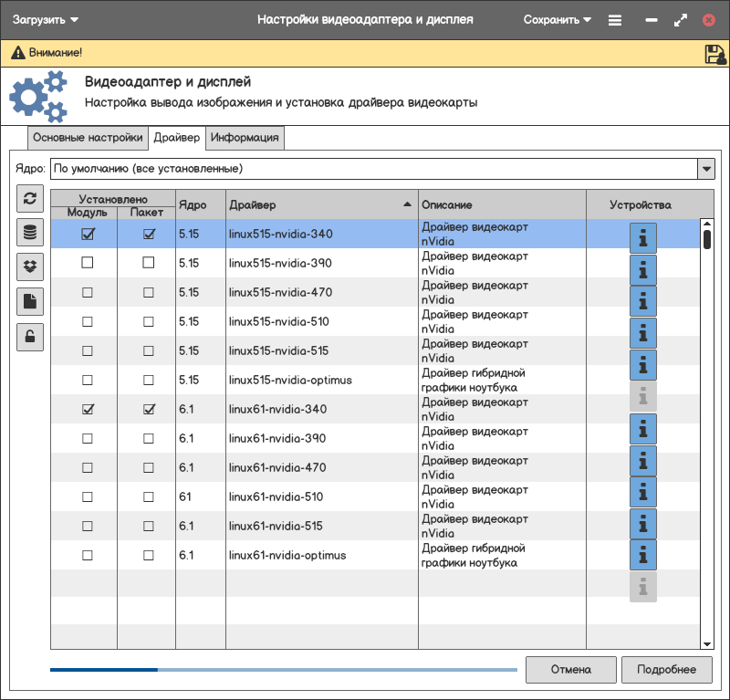730x700 pixels.
Task: Click the document file icon in sidebar
Action: tap(30, 302)
